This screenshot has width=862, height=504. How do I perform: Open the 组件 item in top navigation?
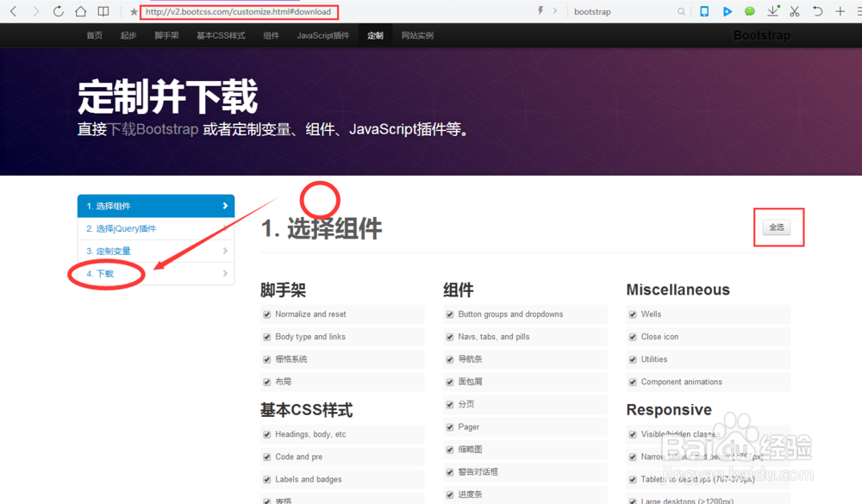click(271, 35)
